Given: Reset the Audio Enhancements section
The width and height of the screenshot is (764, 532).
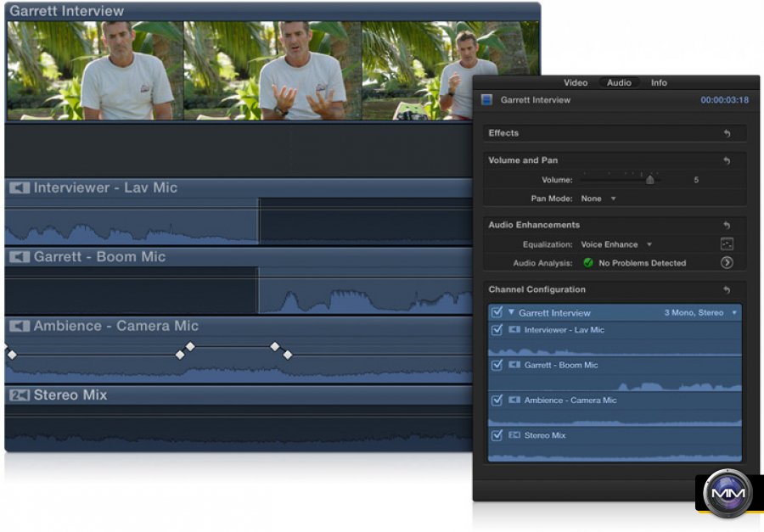Looking at the screenshot, I should coord(727,225).
